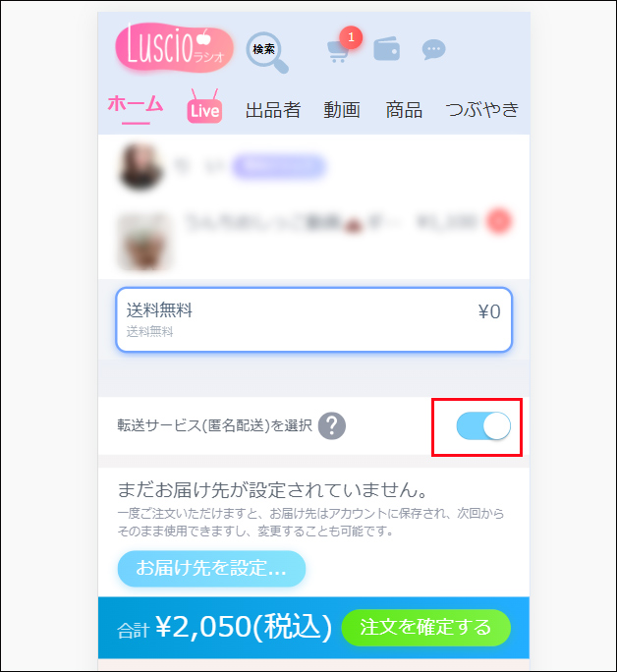This screenshot has height=672, width=617.
Task: Click the red cart badge showing 1
Action: [351, 37]
